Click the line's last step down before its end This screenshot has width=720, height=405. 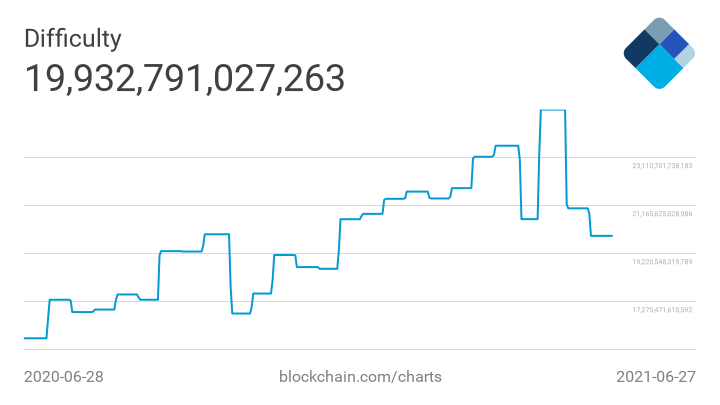click(x=590, y=223)
